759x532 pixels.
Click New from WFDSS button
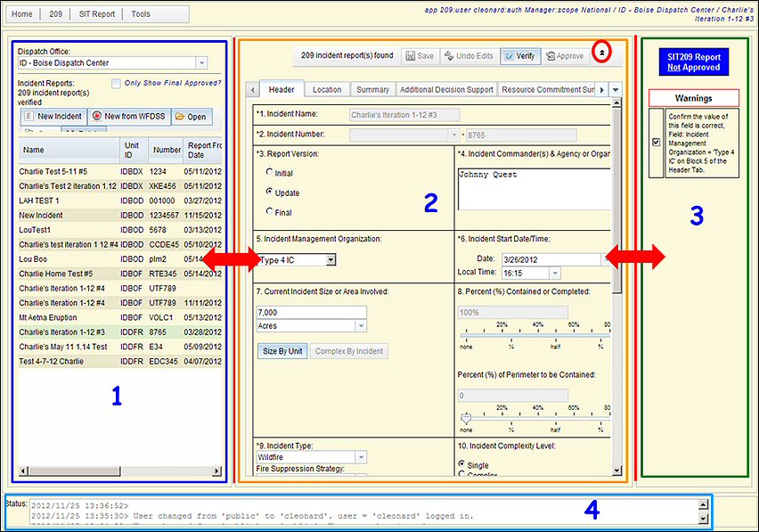point(129,116)
